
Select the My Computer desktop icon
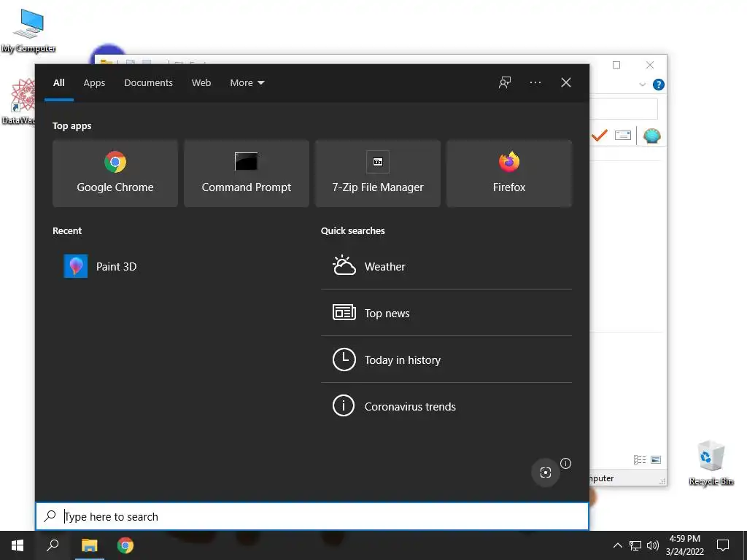(x=28, y=31)
